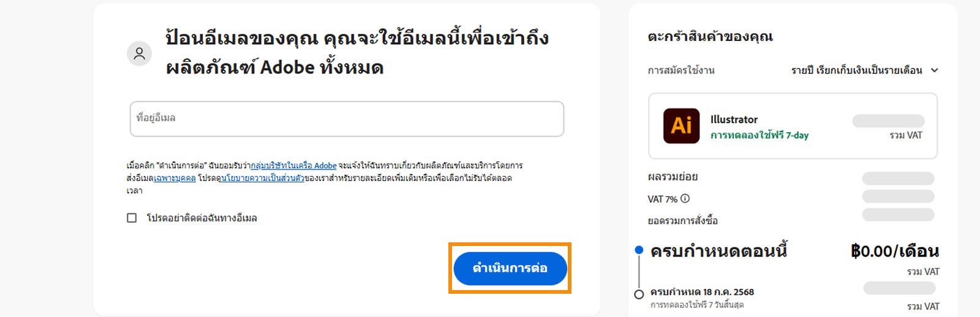Click the 'การสมัครใช้งาน' subscription label

coord(681,70)
